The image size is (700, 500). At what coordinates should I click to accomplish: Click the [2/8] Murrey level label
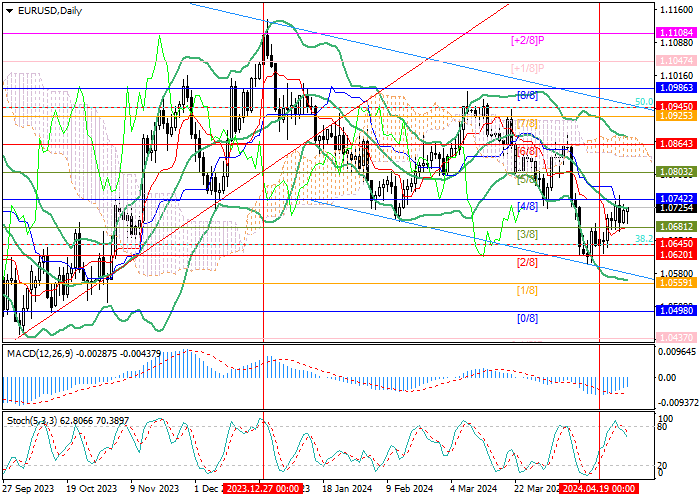[527, 262]
